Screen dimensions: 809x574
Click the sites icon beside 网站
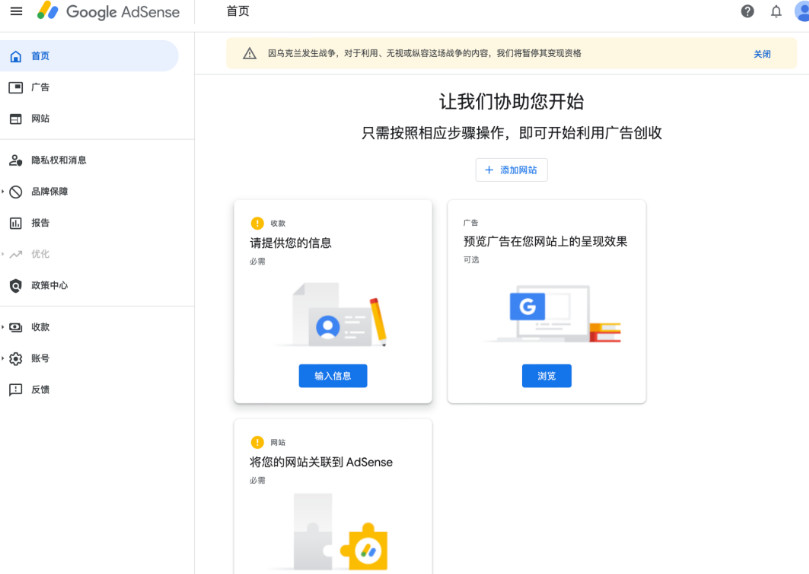click(x=16, y=119)
